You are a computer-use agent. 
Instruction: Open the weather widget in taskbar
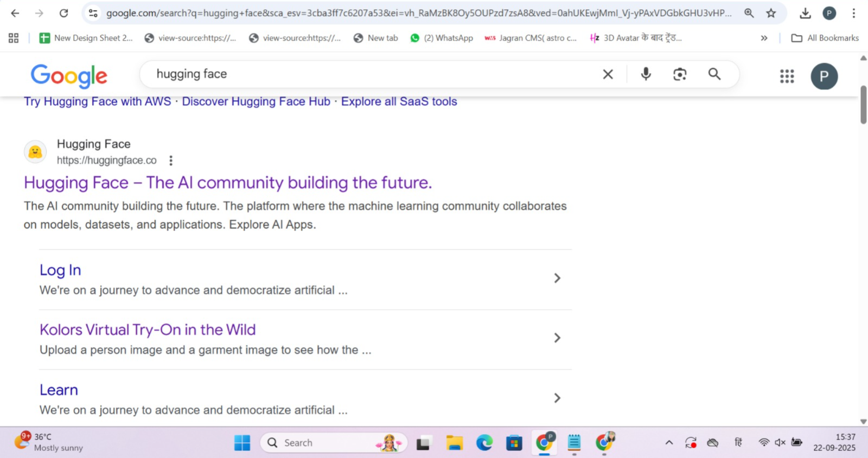[49, 442]
